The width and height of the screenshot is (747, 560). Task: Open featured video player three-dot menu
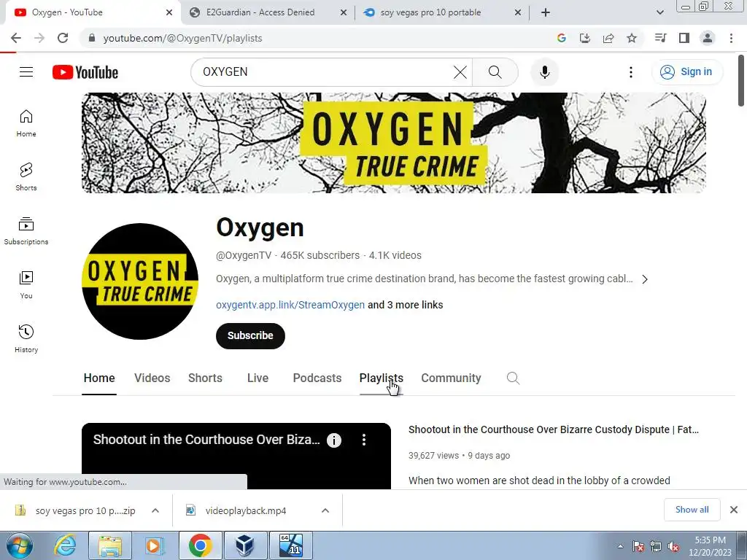pos(364,440)
